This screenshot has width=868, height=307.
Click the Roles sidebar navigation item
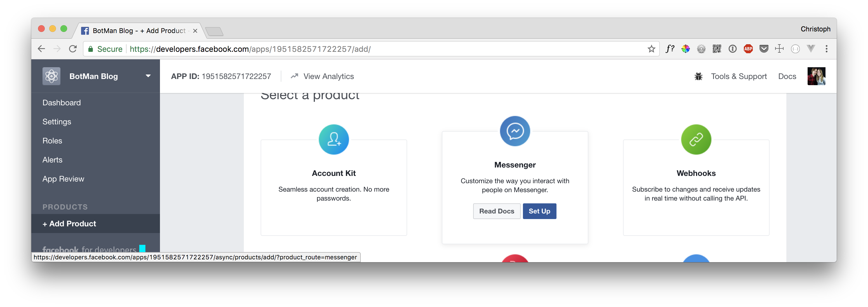52,141
